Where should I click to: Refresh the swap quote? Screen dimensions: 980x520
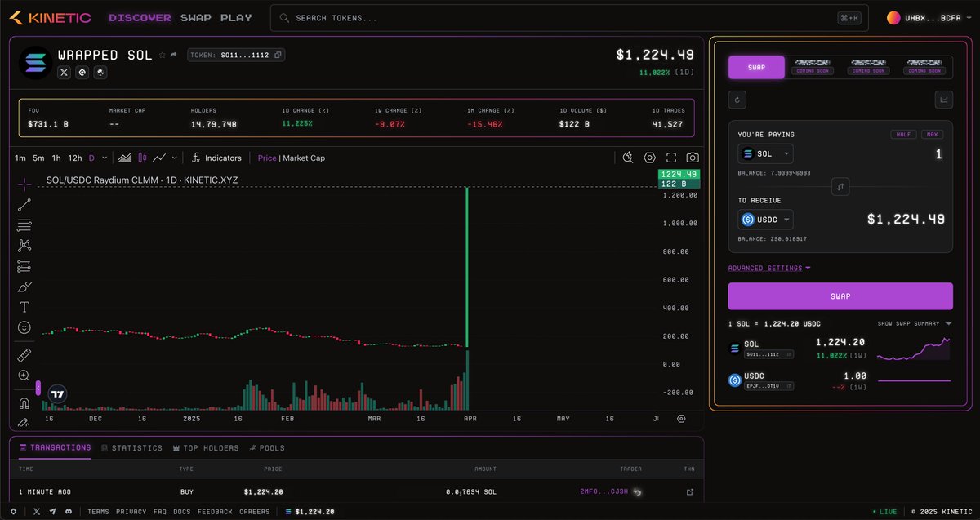click(x=737, y=100)
